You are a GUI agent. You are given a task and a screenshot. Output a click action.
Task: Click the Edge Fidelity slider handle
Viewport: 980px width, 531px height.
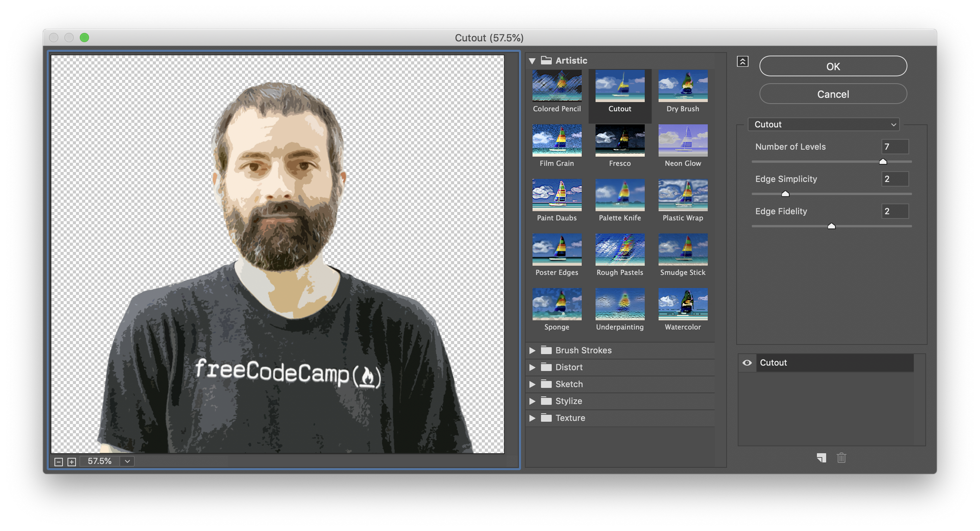(832, 226)
